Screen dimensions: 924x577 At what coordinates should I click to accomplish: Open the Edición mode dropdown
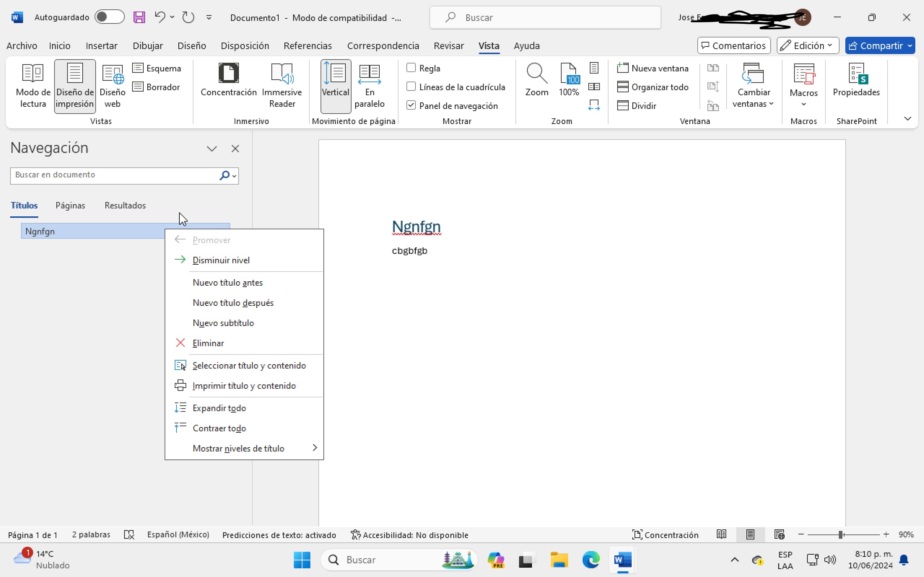click(x=807, y=46)
